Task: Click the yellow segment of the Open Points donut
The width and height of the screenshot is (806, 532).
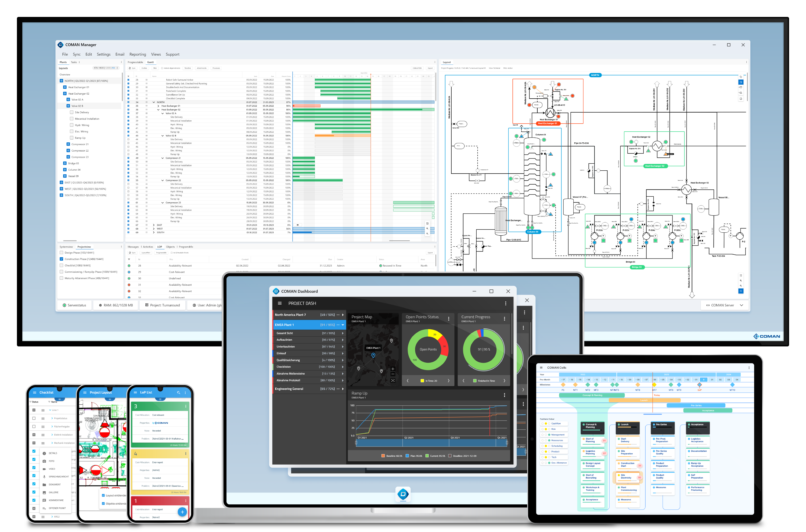Action: 436,334
